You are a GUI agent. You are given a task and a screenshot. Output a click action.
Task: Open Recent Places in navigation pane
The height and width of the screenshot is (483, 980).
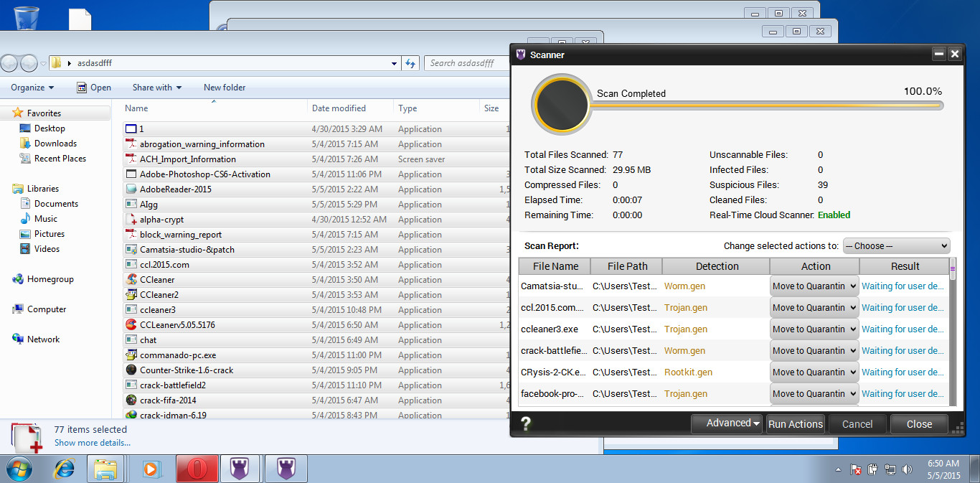tap(60, 159)
